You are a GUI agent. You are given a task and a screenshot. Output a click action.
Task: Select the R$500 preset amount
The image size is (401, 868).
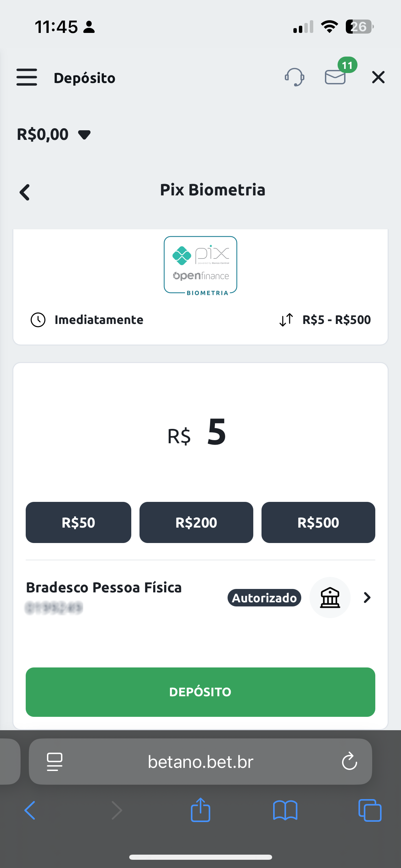coord(318,522)
